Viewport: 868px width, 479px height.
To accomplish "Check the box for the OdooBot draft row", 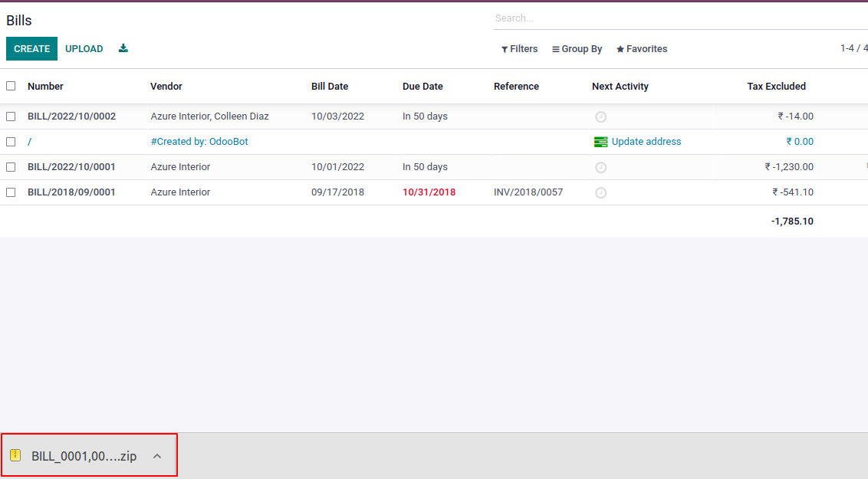I will point(11,142).
